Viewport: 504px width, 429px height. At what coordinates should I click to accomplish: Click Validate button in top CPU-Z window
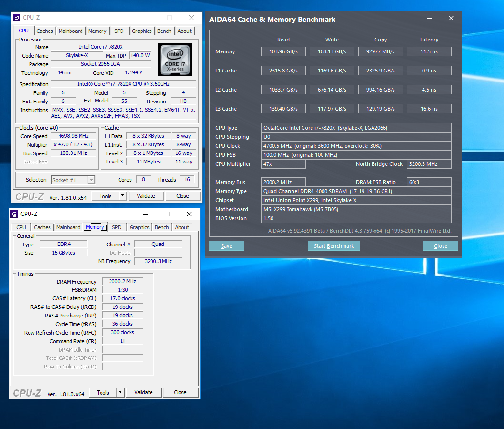pos(146,196)
